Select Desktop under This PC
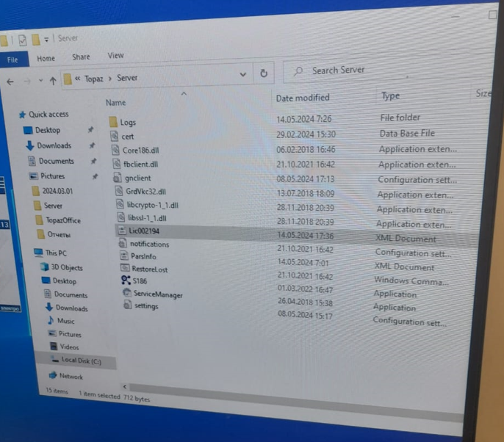 [x=65, y=281]
